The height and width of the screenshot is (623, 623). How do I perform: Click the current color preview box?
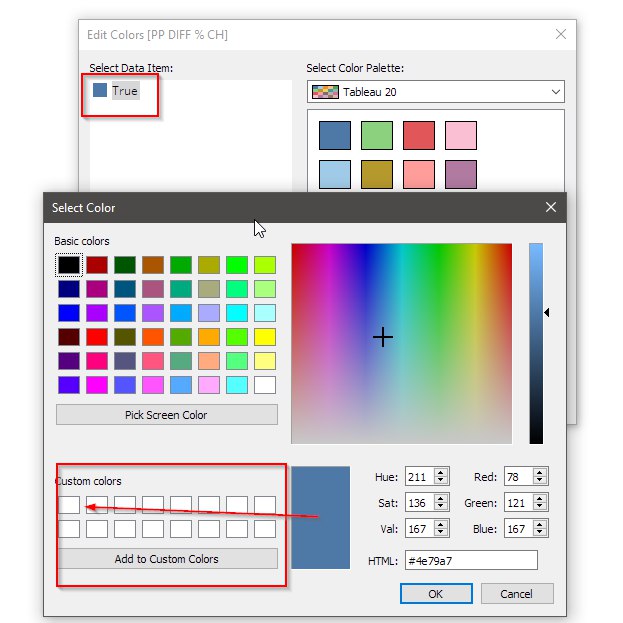pos(320,518)
